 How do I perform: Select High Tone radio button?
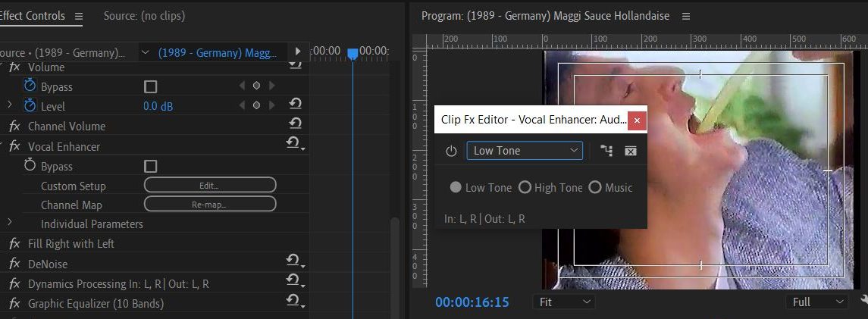coord(525,187)
